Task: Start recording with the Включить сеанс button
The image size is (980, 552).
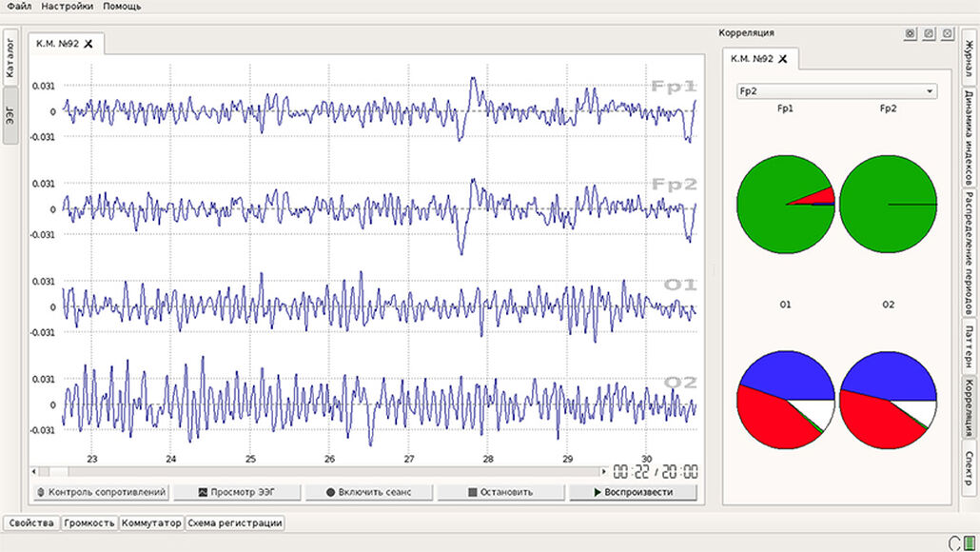Action: tap(369, 493)
